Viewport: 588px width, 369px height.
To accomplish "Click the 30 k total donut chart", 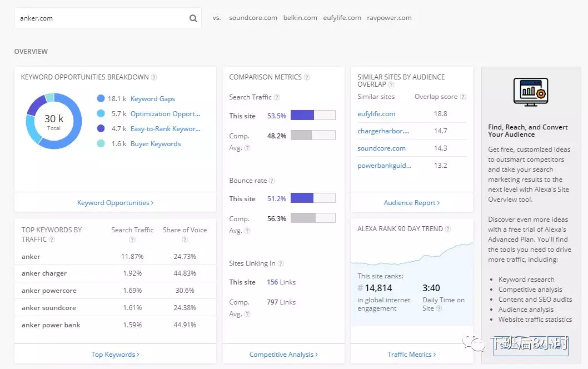I will coord(53,121).
